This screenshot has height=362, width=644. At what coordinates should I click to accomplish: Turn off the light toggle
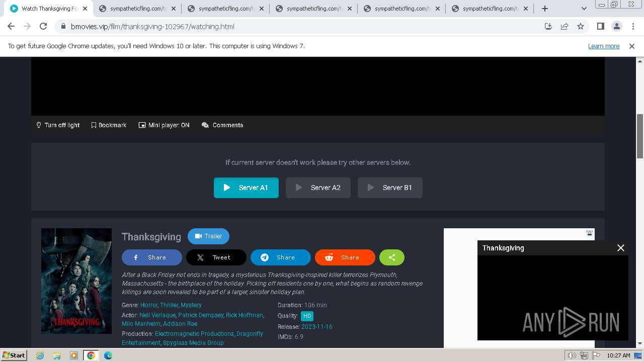[x=58, y=125]
